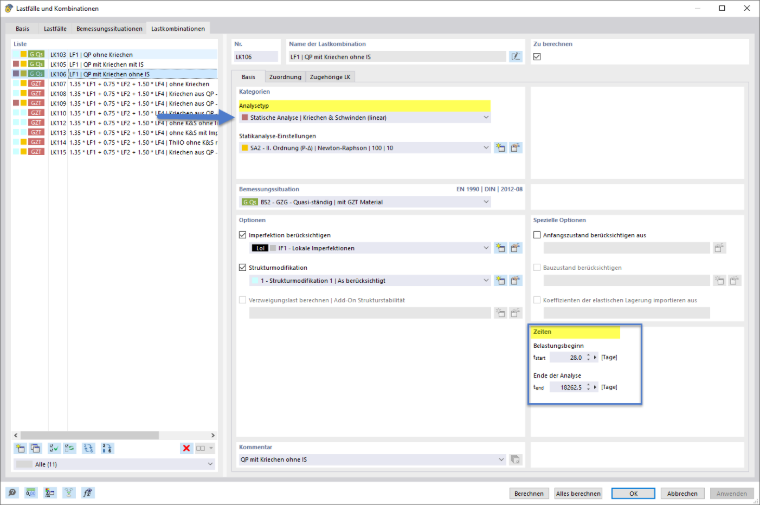Create a new static analysis setting
This screenshot has width=760, height=505.
tap(500, 148)
